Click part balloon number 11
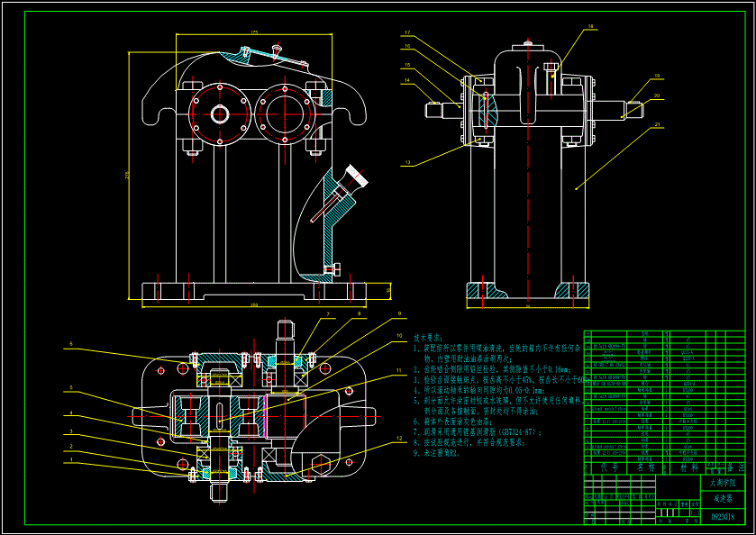756x535 pixels. pos(399,371)
